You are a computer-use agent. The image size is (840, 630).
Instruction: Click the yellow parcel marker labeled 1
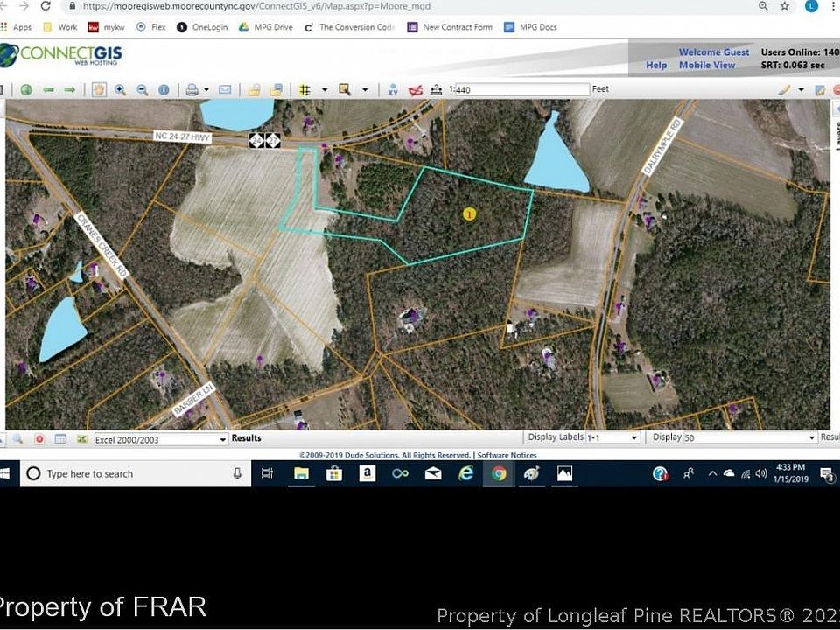469,214
